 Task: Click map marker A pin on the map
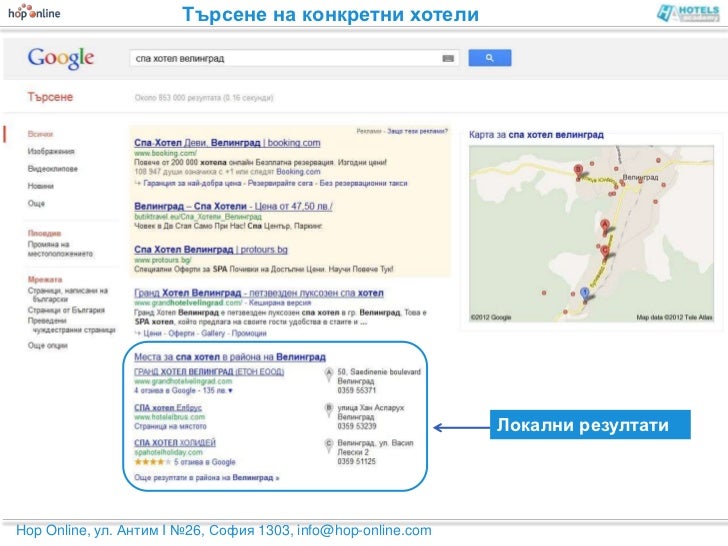tap(605, 227)
